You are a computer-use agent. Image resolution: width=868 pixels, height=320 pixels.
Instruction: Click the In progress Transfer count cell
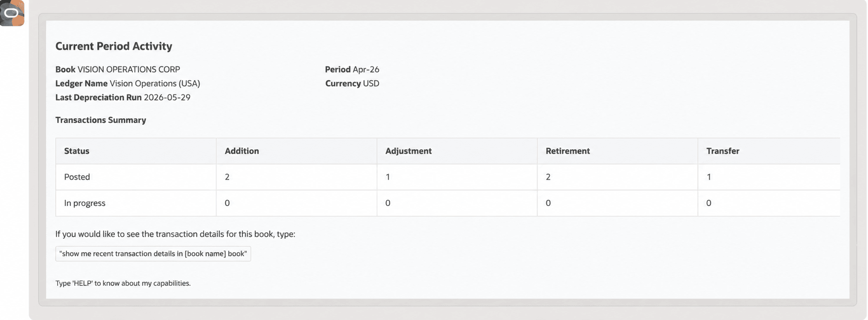(x=769, y=203)
